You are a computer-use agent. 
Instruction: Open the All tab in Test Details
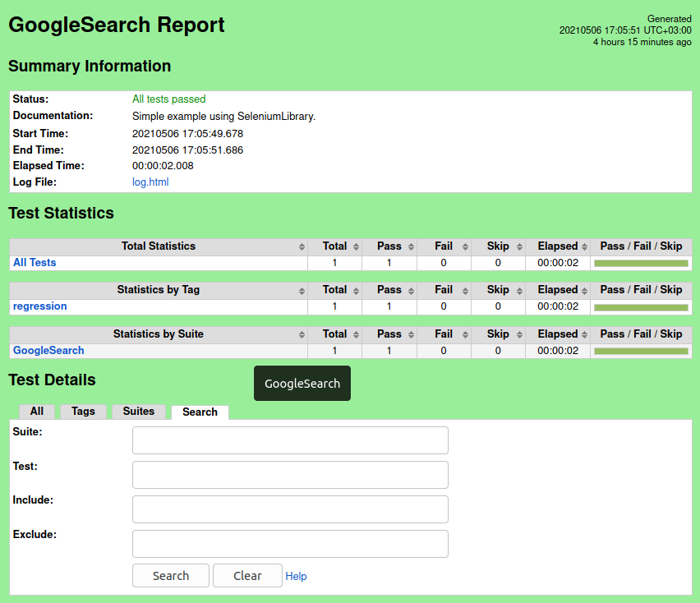pyautogui.click(x=37, y=412)
